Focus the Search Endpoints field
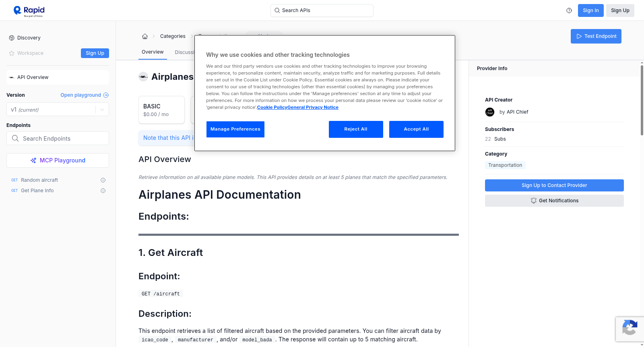The image size is (644, 347). [58, 138]
